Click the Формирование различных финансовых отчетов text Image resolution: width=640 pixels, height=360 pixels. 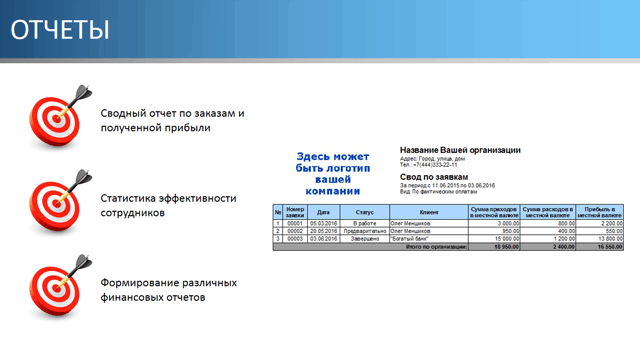click(x=168, y=290)
